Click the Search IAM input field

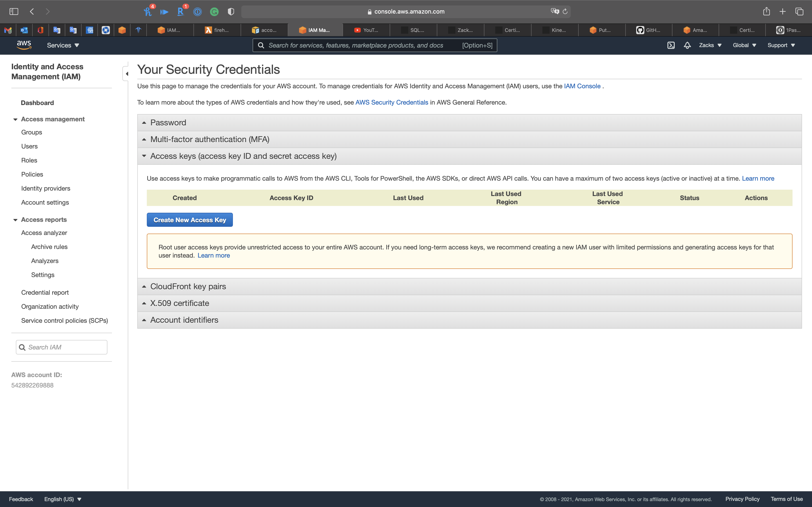coord(65,347)
